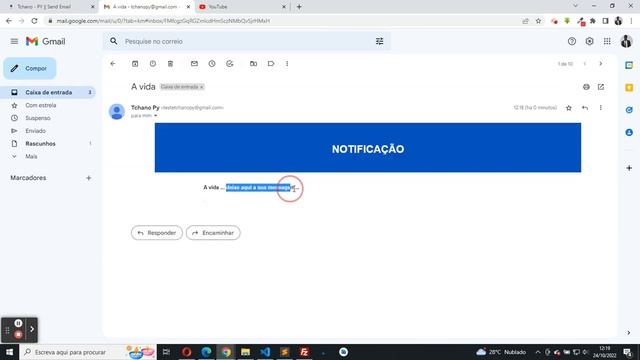Image resolution: width=640 pixels, height=360 pixels.
Task: Archive this email
Action: pos(135,64)
